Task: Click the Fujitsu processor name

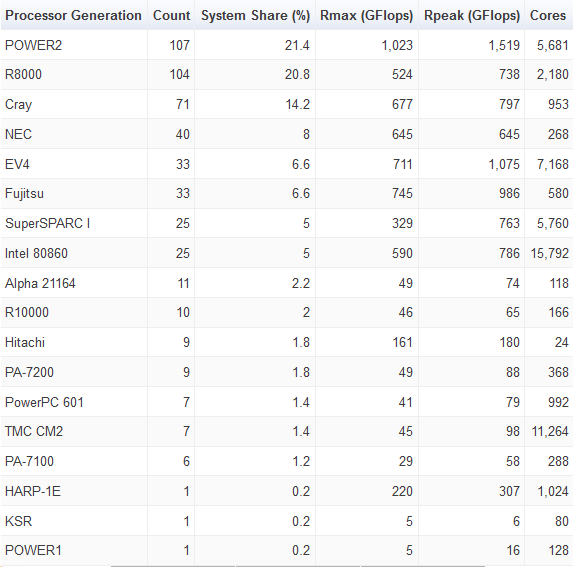Action: click(24, 194)
